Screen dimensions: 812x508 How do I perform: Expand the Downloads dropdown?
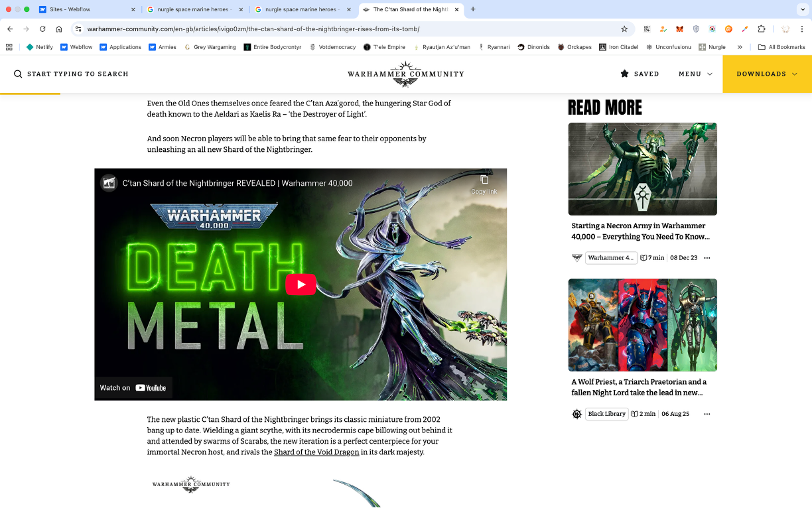tap(767, 74)
